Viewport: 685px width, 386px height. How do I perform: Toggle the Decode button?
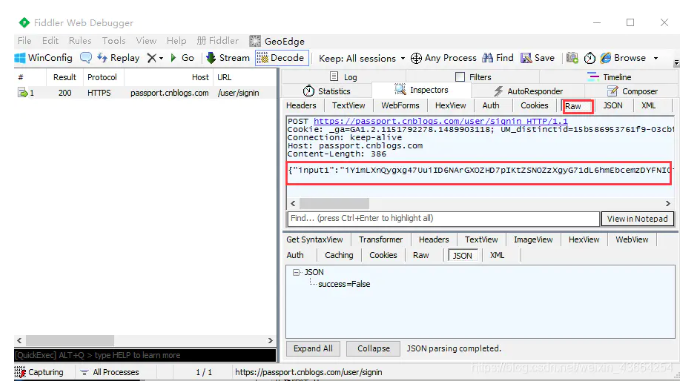[x=282, y=58]
